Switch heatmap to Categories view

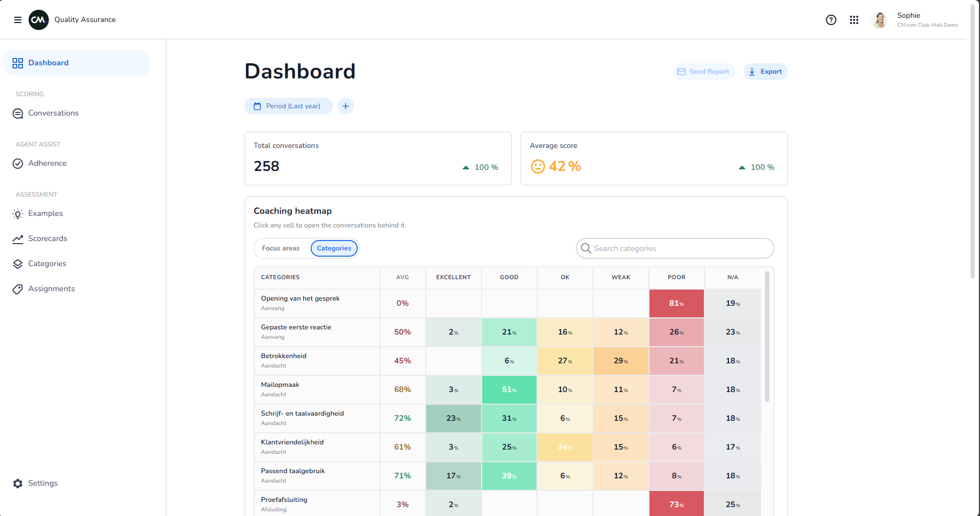tap(334, 248)
